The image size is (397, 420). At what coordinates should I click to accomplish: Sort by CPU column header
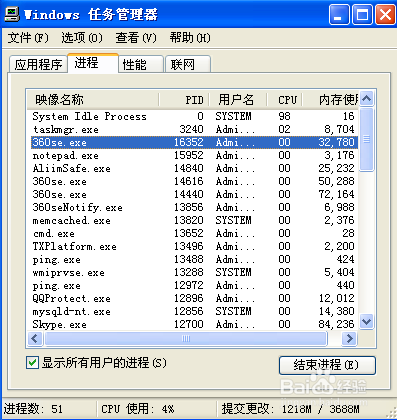click(x=285, y=99)
